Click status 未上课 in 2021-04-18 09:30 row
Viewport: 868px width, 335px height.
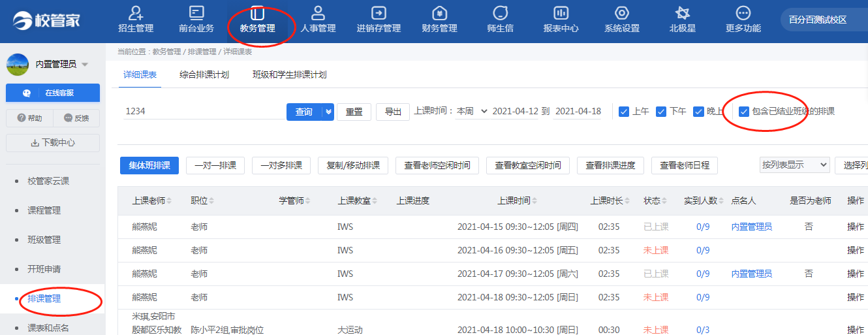[656, 297]
